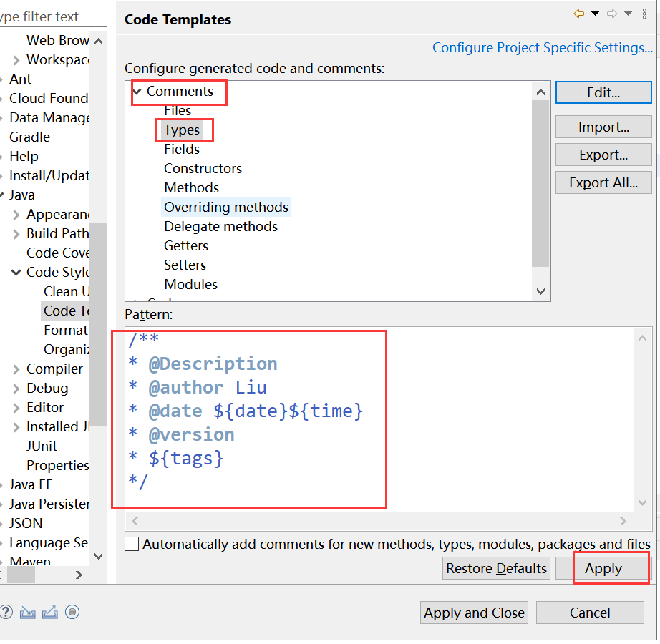Screen dimensions: 660x644
Task: Enable automatically add comments checkbox
Action: (x=132, y=544)
